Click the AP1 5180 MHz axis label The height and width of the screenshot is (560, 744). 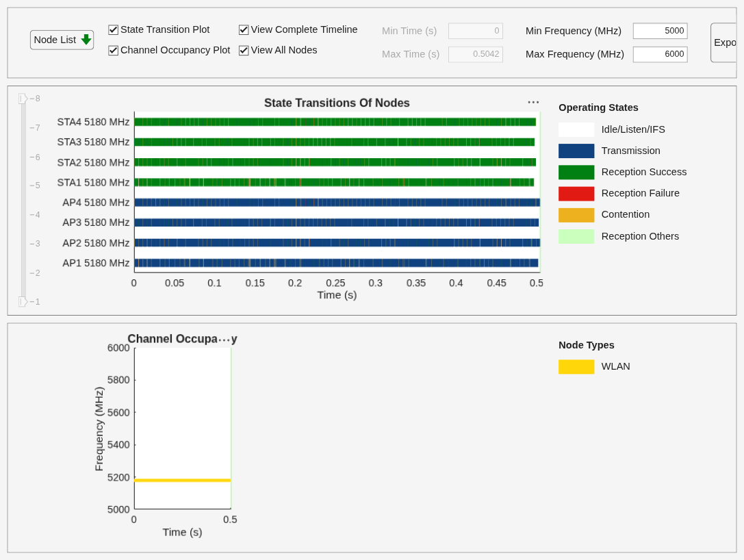(x=96, y=263)
